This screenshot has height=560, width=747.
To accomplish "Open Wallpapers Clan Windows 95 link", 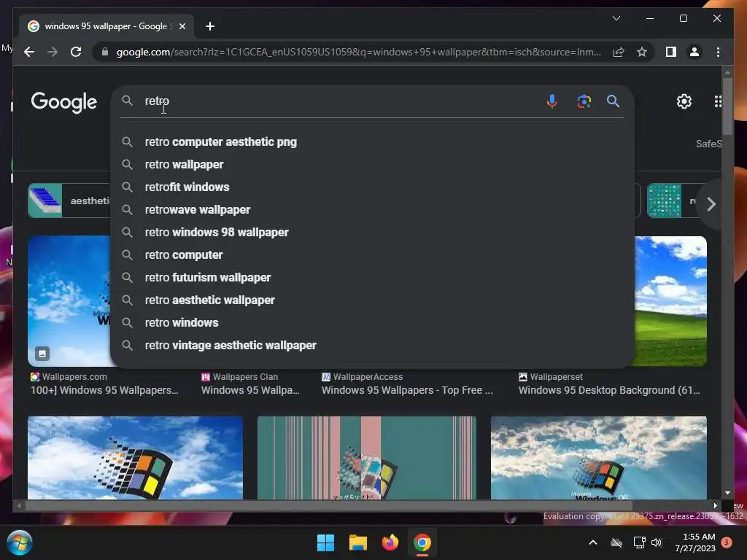I will 250,390.
